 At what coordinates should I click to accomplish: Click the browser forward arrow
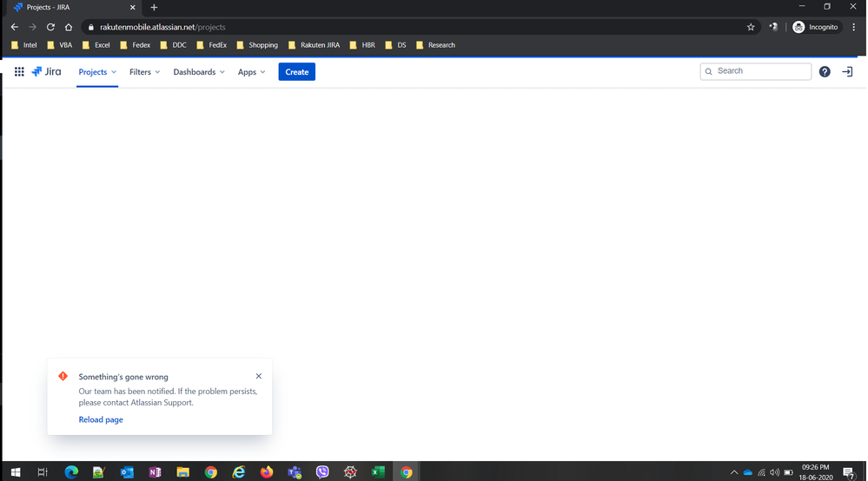pyautogui.click(x=33, y=27)
